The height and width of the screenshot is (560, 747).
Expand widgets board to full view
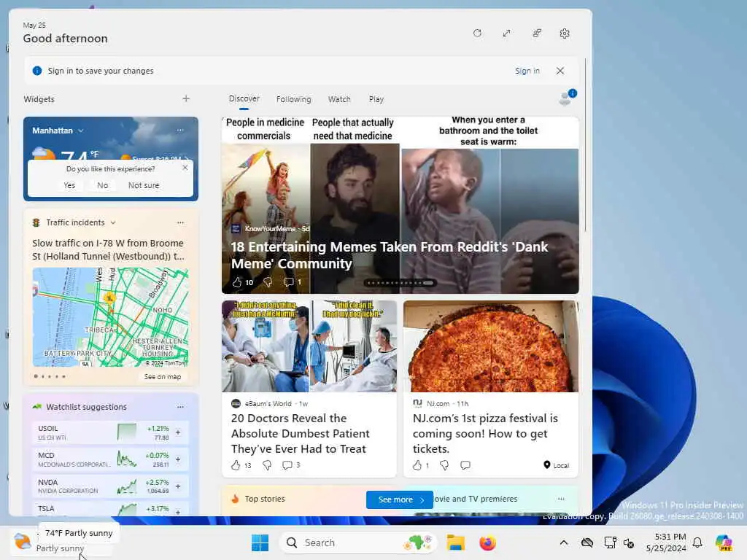(506, 34)
